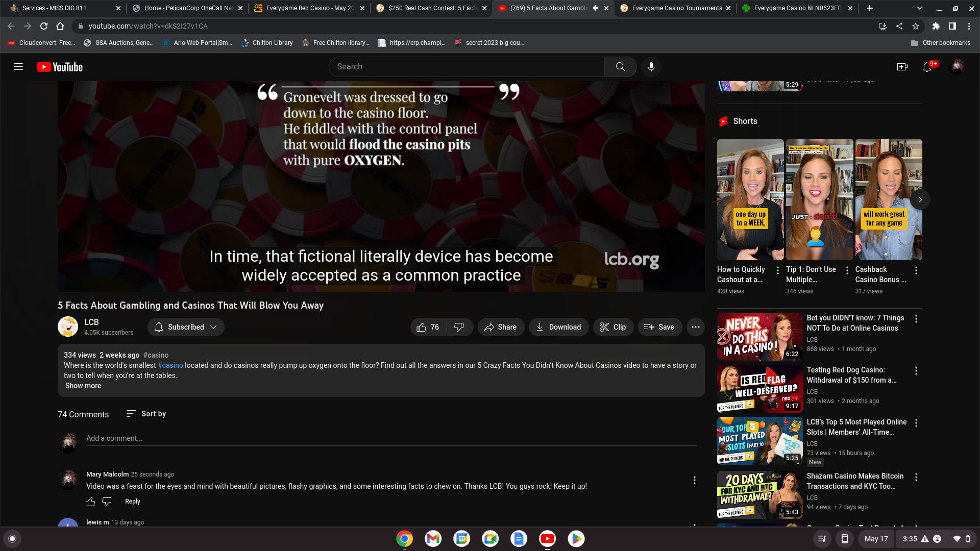Click the Share button
The width and height of the screenshot is (980, 551).
pos(501,327)
